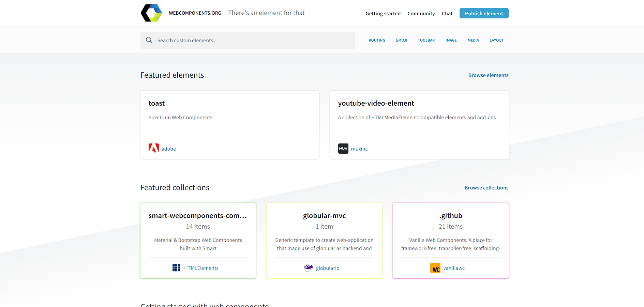Click the search custom elements input field

(x=248, y=40)
